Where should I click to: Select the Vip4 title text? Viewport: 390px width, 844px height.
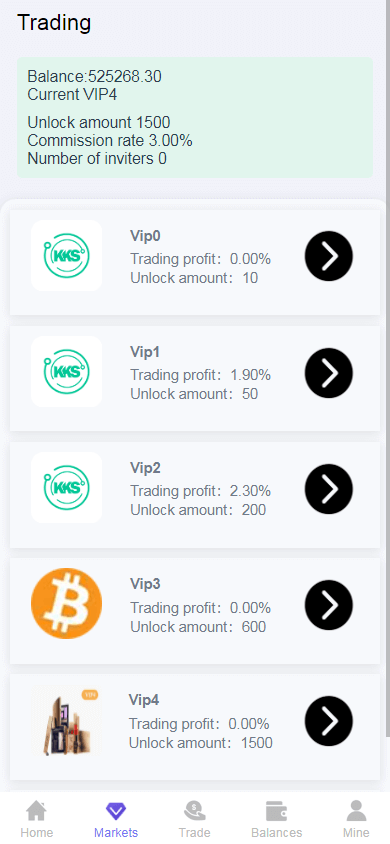(x=144, y=700)
